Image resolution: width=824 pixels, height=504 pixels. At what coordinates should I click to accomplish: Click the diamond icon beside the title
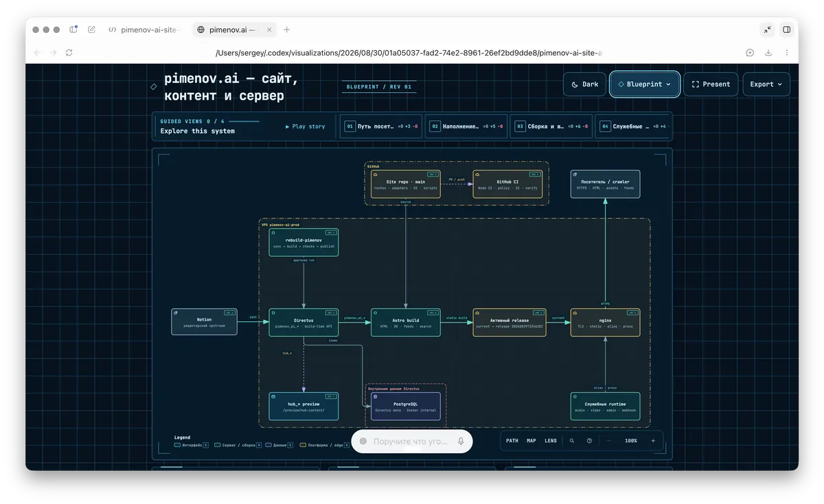coord(154,87)
